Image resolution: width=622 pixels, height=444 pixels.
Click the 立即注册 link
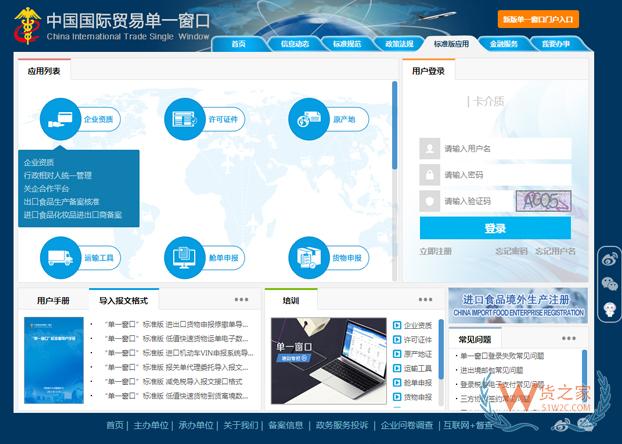click(x=436, y=252)
